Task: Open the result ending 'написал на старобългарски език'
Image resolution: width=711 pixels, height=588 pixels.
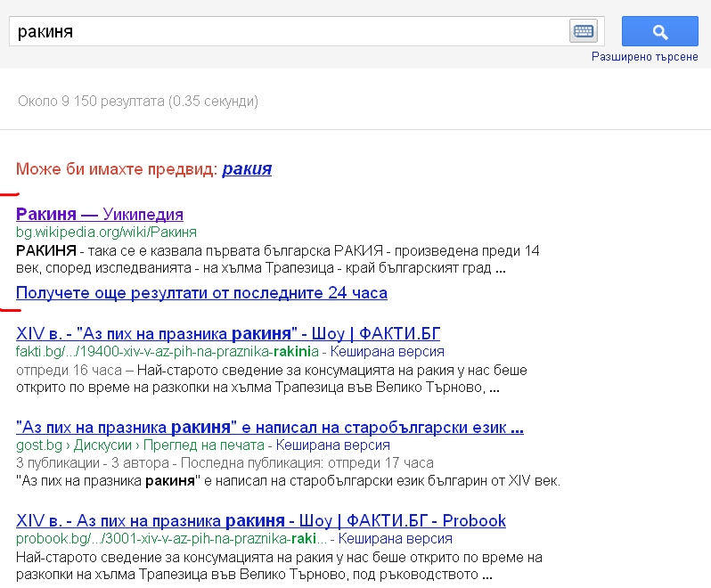Action: click(269, 428)
